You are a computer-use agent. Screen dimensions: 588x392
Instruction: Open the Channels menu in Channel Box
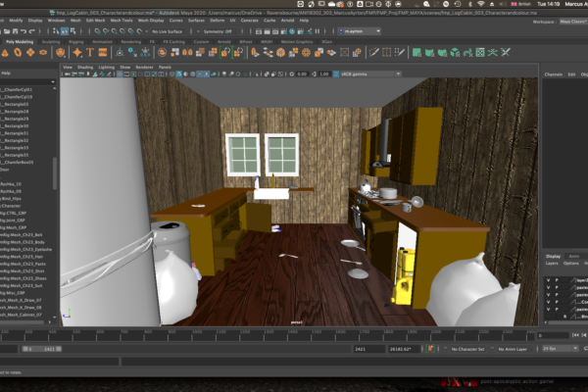tap(553, 74)
